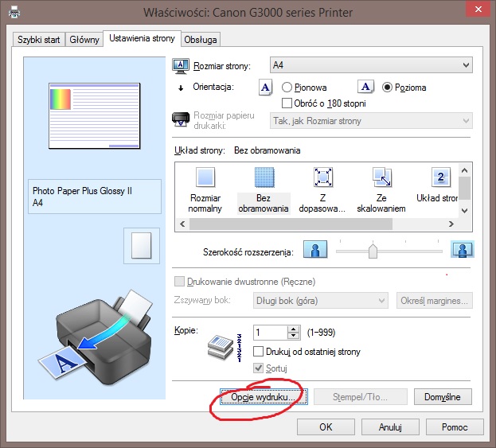Increase copies with up spinner arrow
Viewport: 496px width, 448px height.
[x=294, y=329]
